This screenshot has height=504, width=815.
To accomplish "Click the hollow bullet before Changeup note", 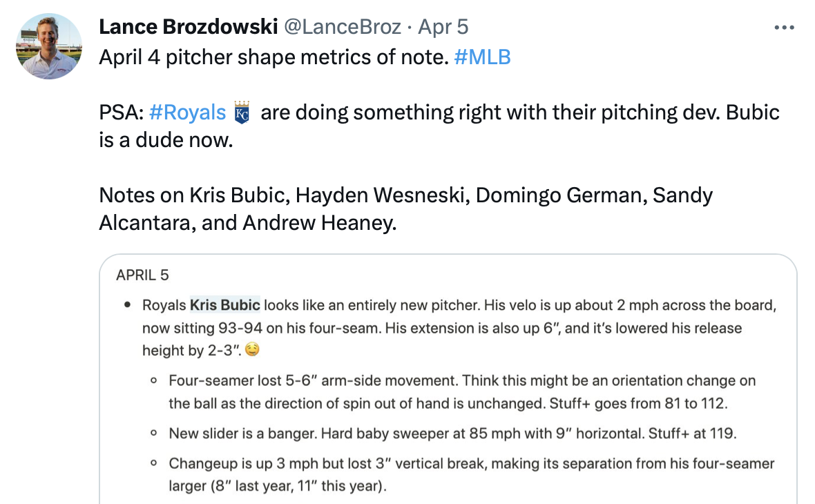I will [x=153, y=464].
